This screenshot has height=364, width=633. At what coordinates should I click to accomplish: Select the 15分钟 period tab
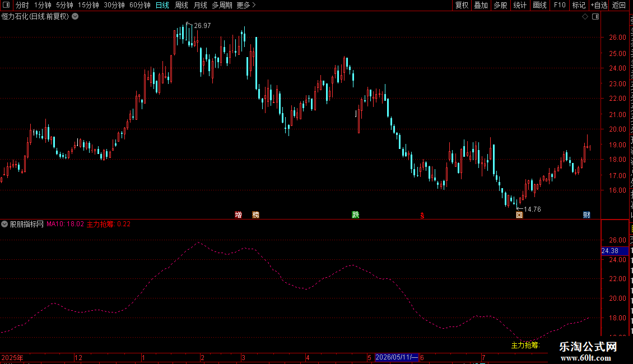click(89, 5)
